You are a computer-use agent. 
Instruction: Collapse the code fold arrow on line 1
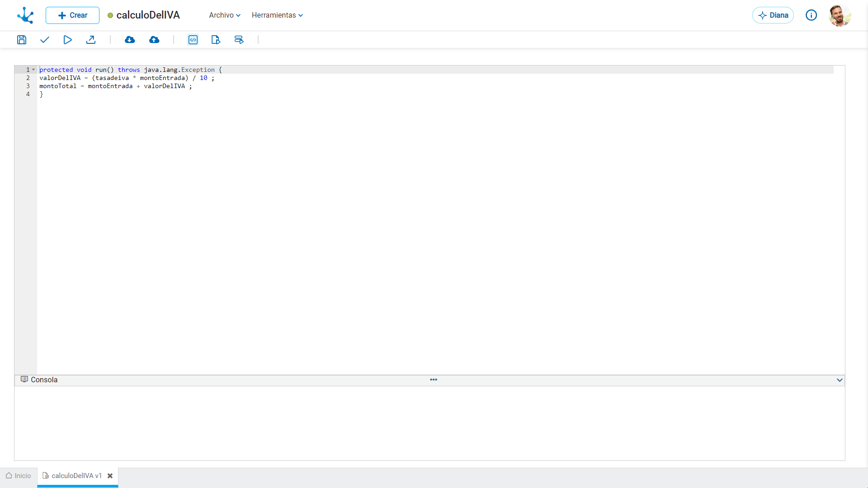click(33, 70)
